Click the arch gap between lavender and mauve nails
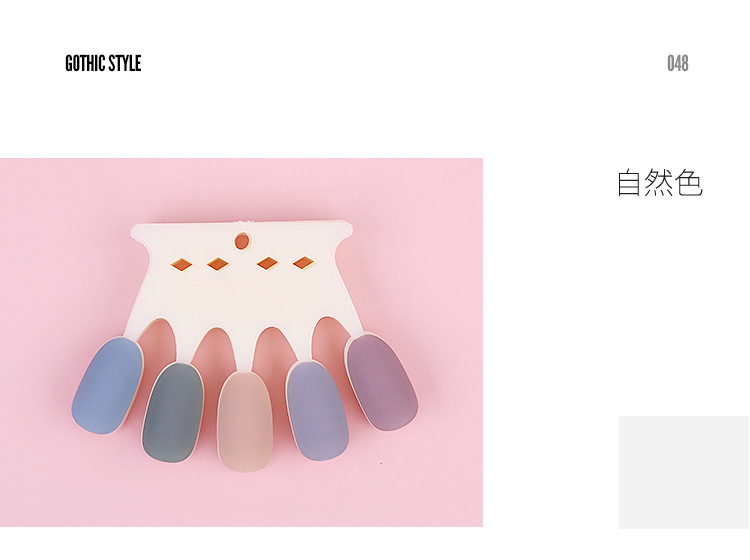This screenshot has height=560, width=750. click(331, 339)
